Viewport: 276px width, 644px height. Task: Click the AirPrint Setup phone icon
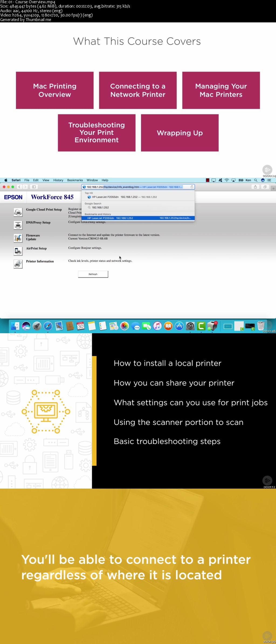(18, 251)
